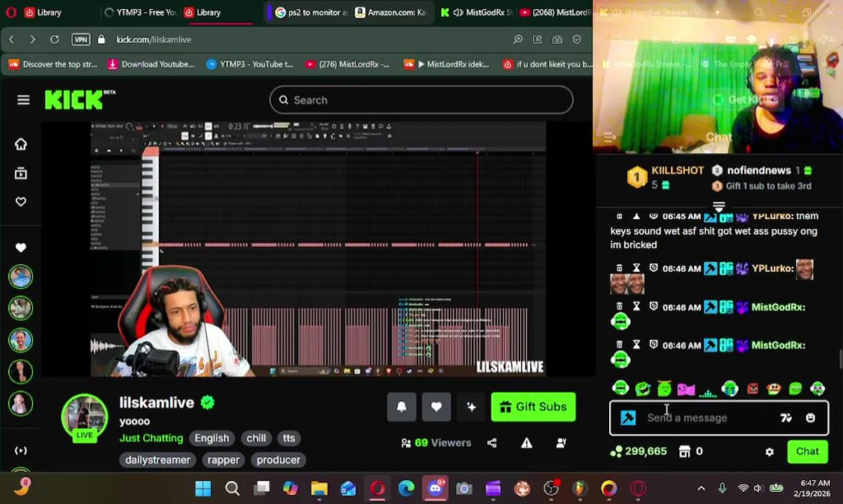Open the Kick hamburger menu
The width and height of the screenshot is (843, 504).
(x=23, y=100)
